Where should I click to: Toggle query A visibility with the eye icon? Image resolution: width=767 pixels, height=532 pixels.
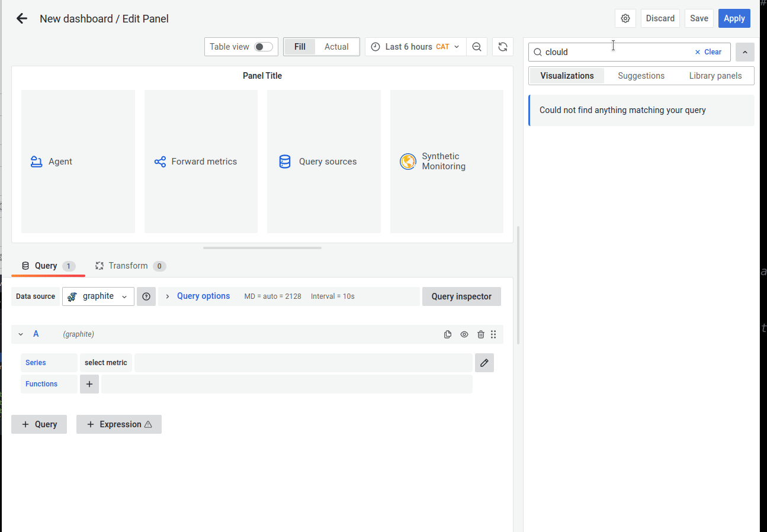pyautogui.click(x=464, y=334)
